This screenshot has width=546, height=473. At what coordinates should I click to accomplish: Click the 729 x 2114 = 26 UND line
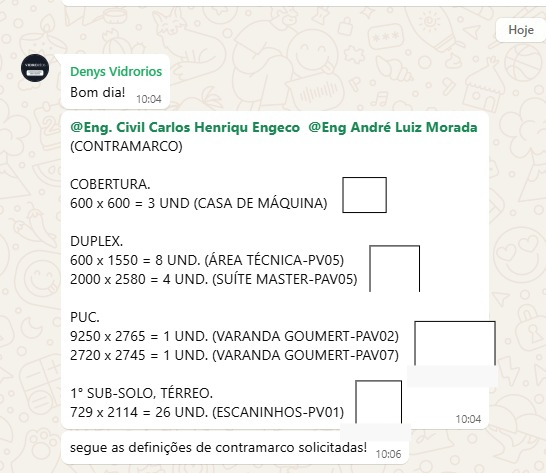(207, 412)
